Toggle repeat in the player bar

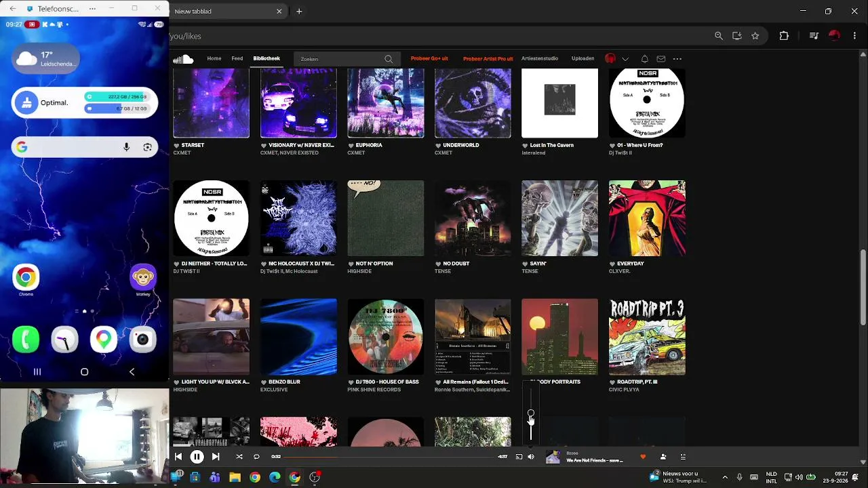point(256,457)
